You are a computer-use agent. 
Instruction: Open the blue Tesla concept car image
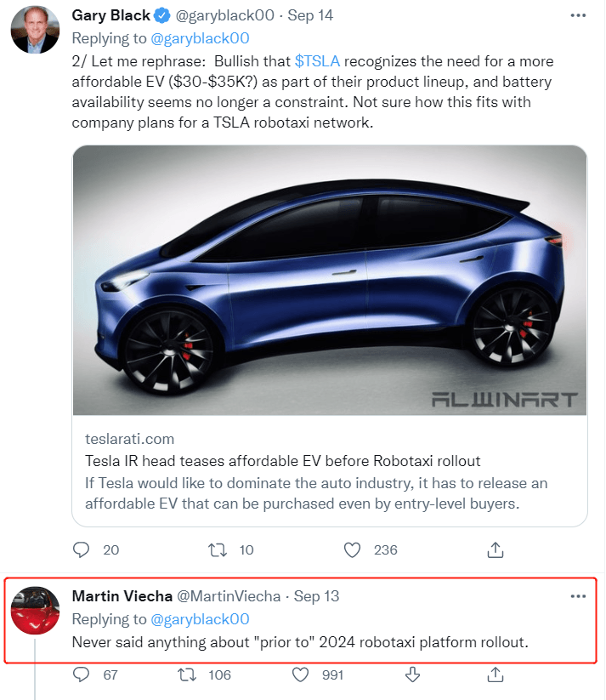[x=330, y=281]
